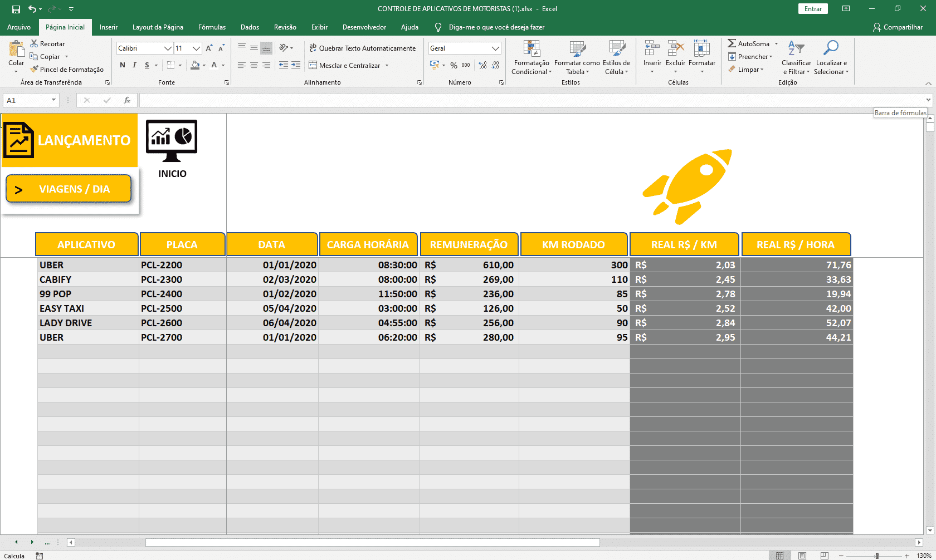Open Formatar como Tabela
The height and width of the screenshot is (560, 936).
coord(577,57)
